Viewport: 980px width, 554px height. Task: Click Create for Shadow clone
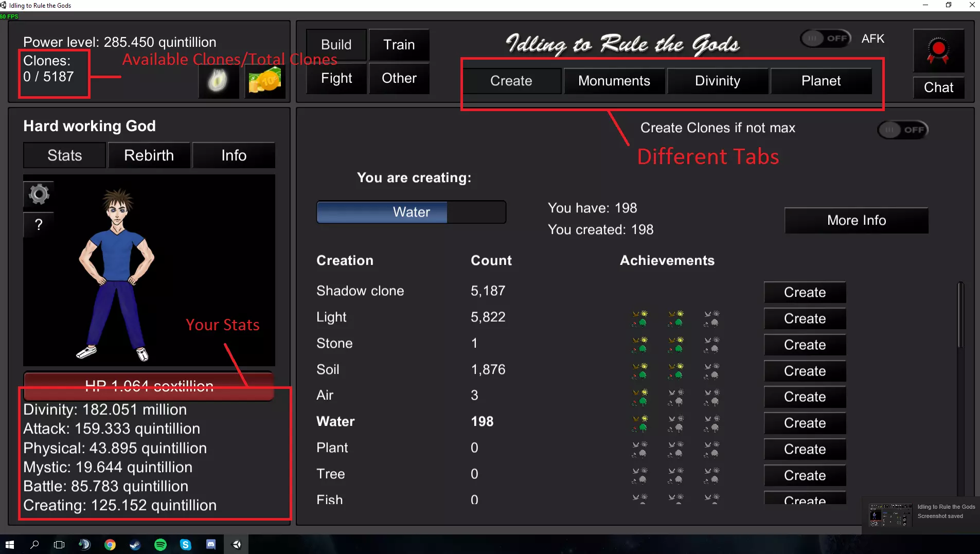[805, 292]
